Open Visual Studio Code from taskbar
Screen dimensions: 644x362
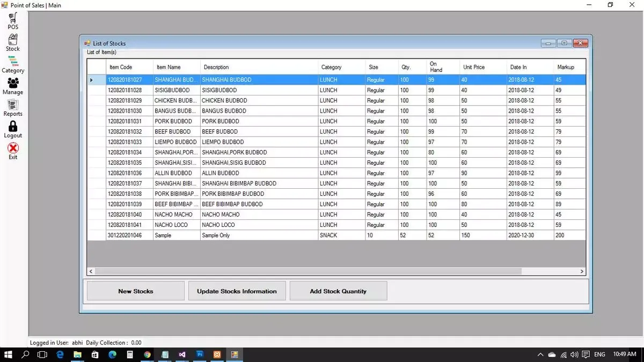(182, 354)
